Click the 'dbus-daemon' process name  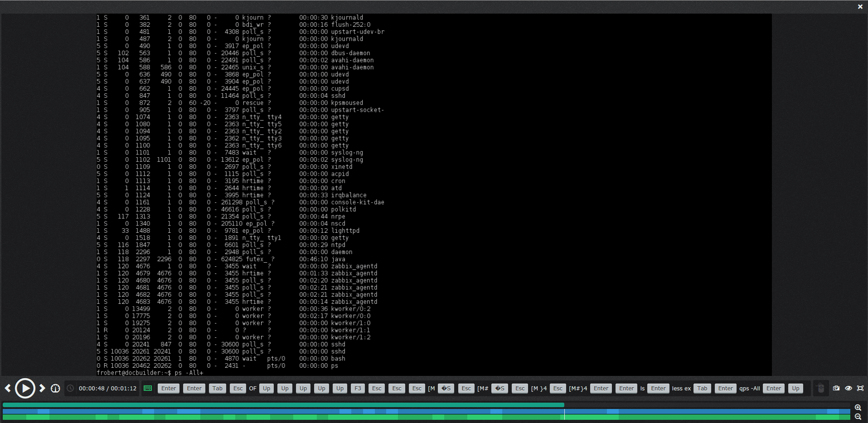click(350, 53)
